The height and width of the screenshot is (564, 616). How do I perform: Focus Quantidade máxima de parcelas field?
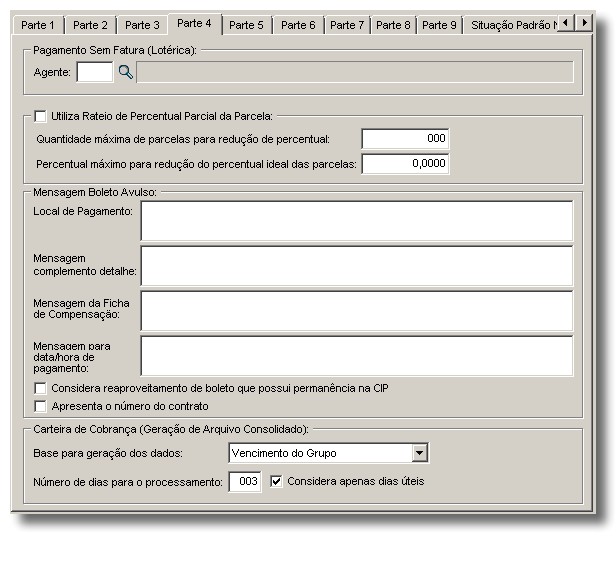pyautogui.click(x=405, y=139)
